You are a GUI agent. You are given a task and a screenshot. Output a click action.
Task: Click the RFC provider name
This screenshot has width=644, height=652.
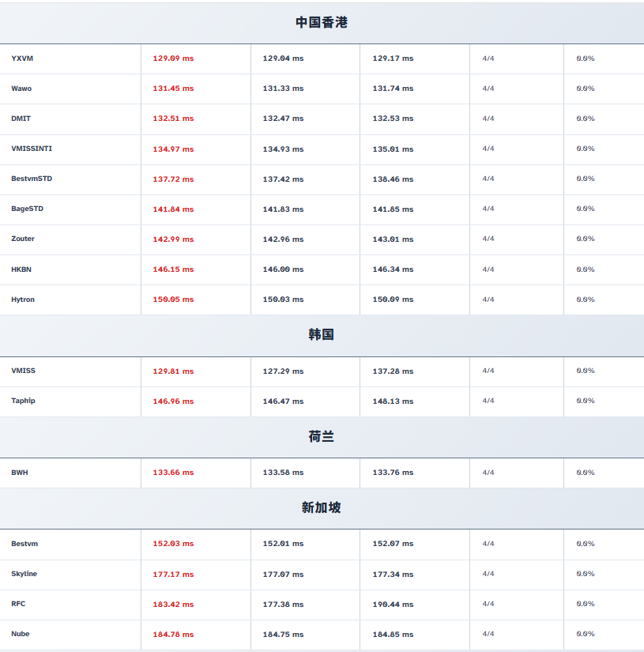18,604
